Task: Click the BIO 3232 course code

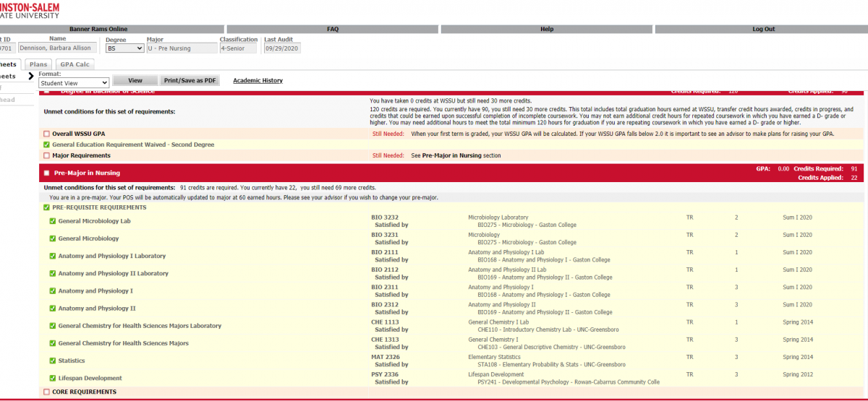Action: 385,217
